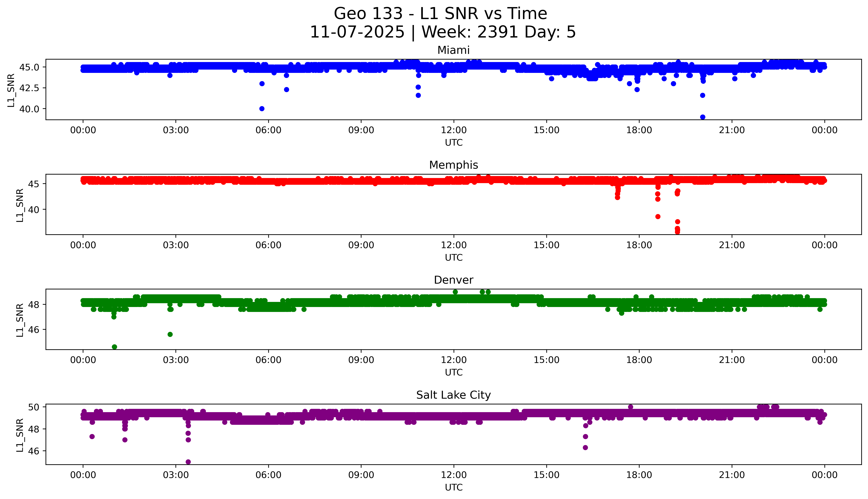Click the 40.0 tick label on Miami y-axis

coord(30,109)
